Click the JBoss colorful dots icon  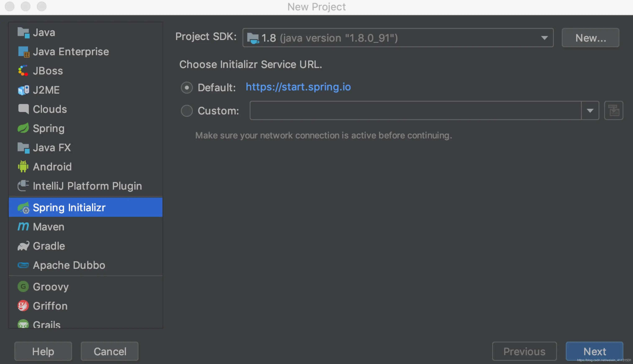(x=23, y=71)
